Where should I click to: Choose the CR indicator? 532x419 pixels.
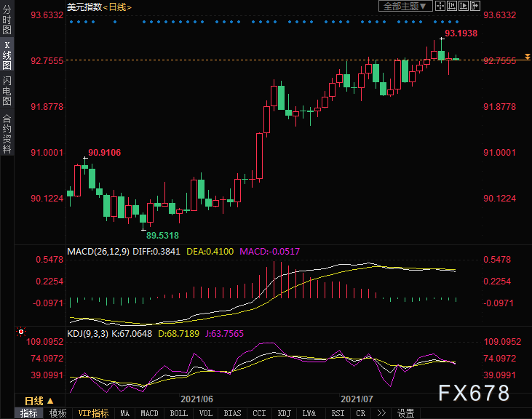(x=361, y=413)
